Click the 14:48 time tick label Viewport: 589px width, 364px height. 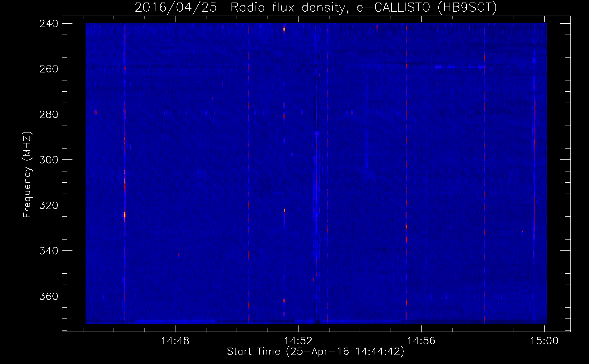click(175, 341)
